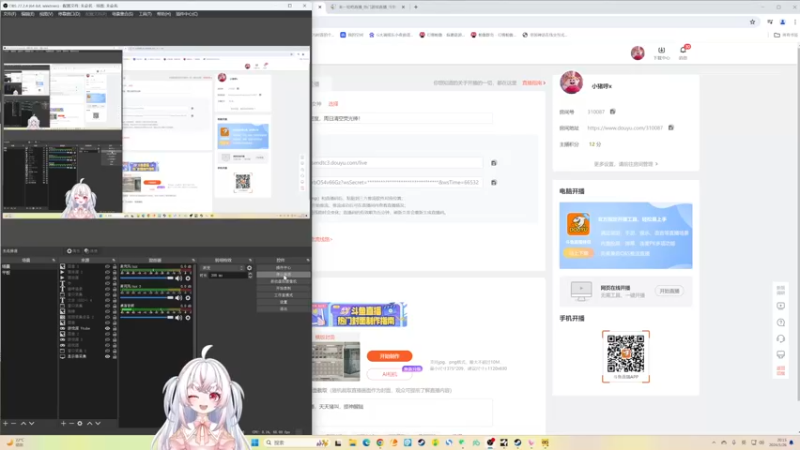Open browser profile icon in toolbar
800x450 pixels.
[783, 22]
